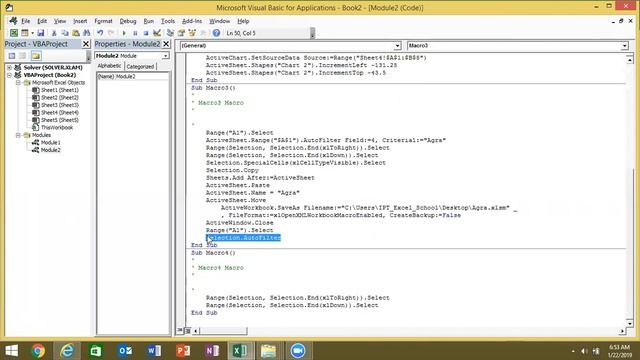Click the Break pause icon
This screenshot has width=640, height=360.
point(135,33)
